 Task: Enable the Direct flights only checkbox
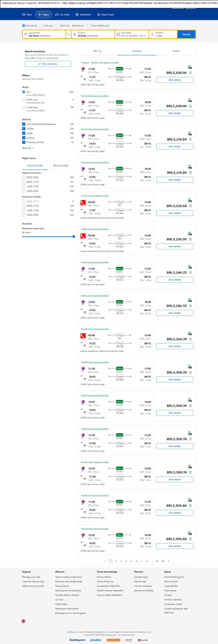(89, 26)
